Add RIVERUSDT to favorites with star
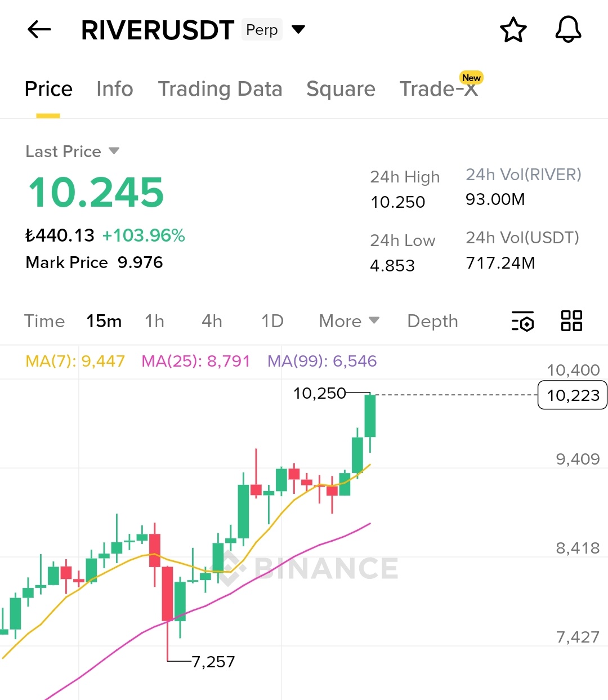608x700 pixels. (513, 30)
